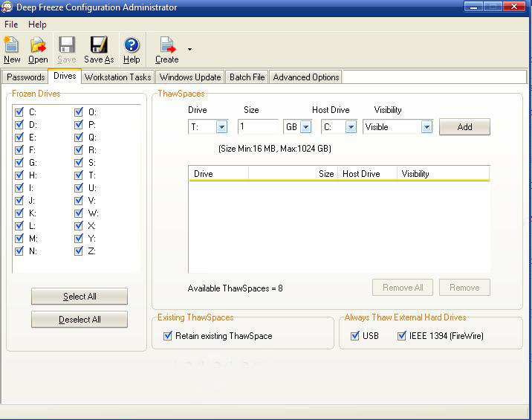
Task: Click the Drive column header in list
Action: point(218,173)
